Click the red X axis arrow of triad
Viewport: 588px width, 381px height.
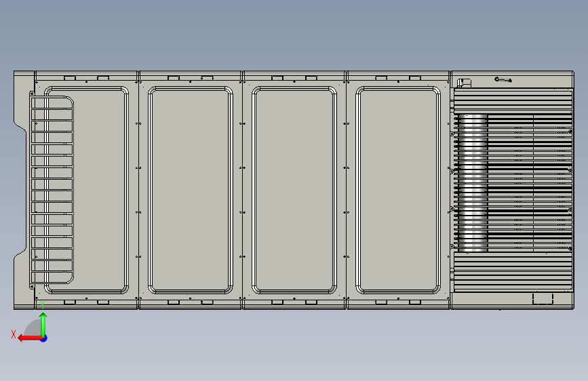(29, 338)
